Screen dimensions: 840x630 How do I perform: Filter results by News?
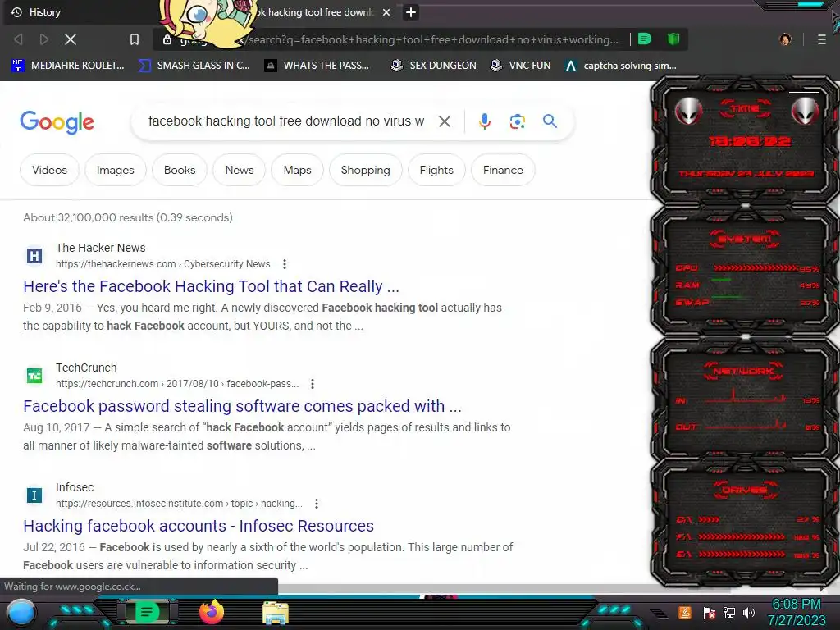coord(239,170)
